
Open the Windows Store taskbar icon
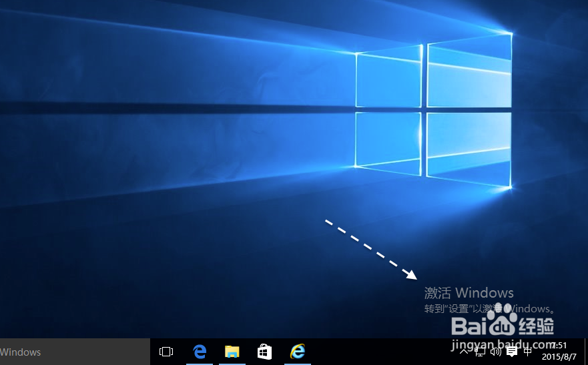265,352
